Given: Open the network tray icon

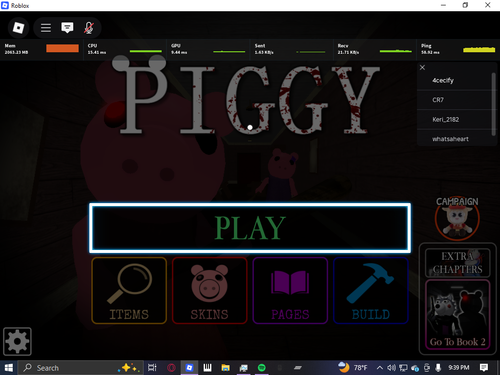Looking at the screenshot, I should click(403, 368).
